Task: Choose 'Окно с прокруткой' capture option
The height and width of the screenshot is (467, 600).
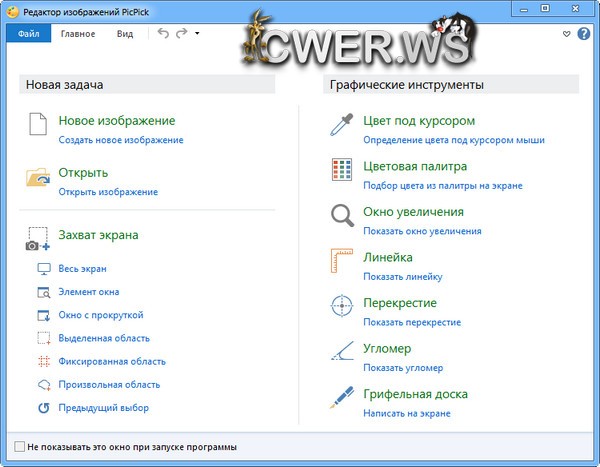Action: coord(101,315)
